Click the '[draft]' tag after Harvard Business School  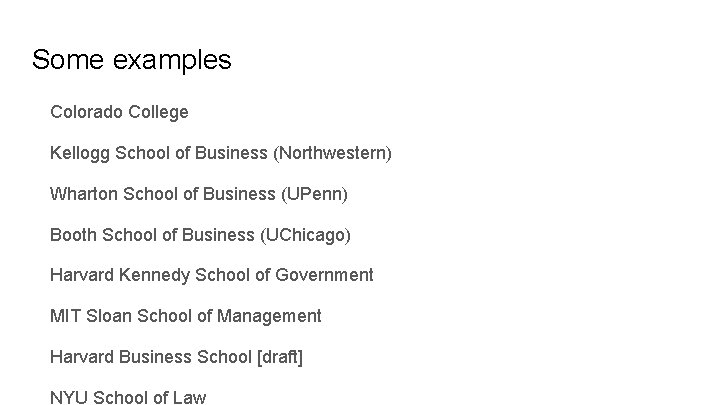pos(280,356)
